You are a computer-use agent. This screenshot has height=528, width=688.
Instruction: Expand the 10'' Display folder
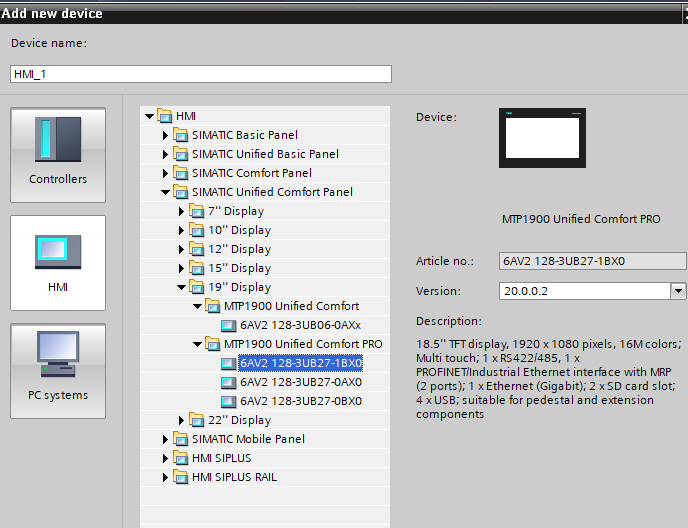pyautogui.click(x=181, y=230)
